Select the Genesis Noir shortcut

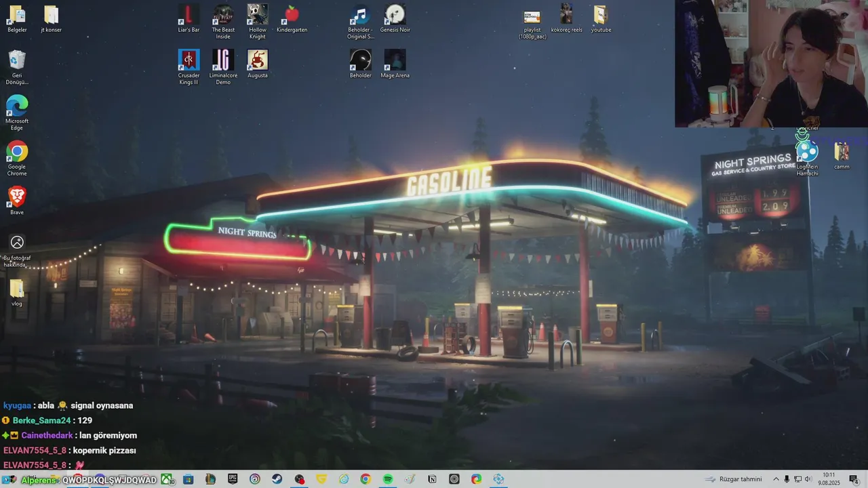(395, 19)
